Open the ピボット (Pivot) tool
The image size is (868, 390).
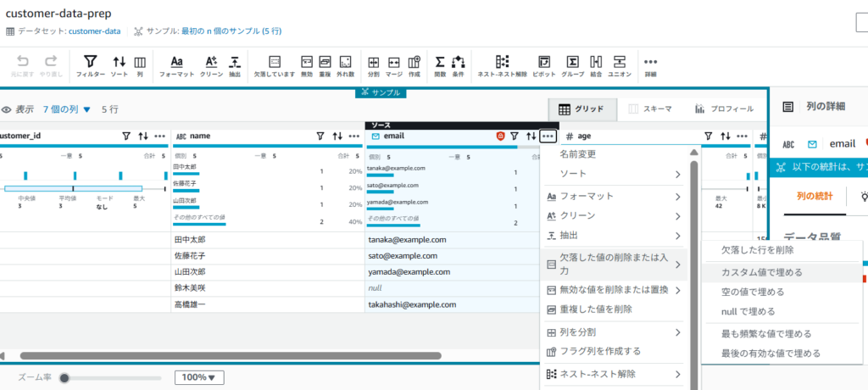pos(543,65)
